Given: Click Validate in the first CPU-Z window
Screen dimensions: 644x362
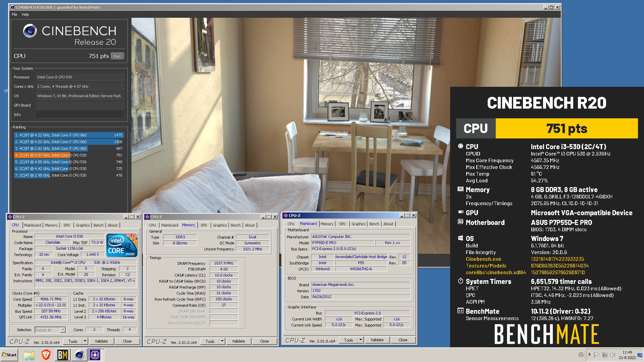Looking at the screenshot, I should (101, 341).
